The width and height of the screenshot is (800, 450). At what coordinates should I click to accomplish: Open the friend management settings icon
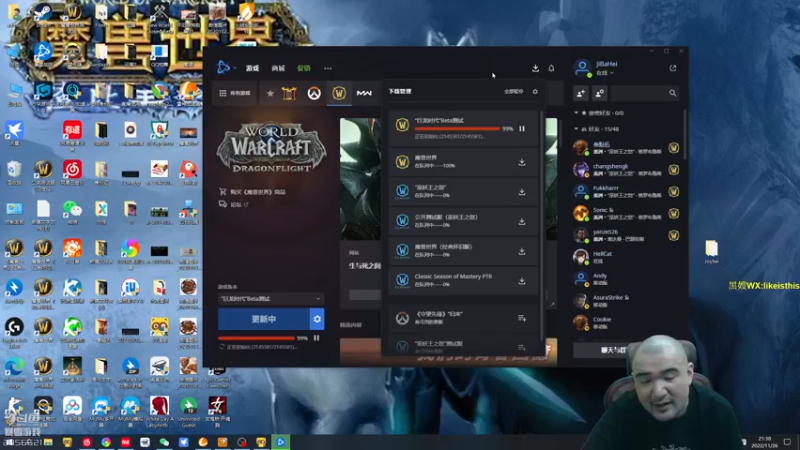pos(599,93)
